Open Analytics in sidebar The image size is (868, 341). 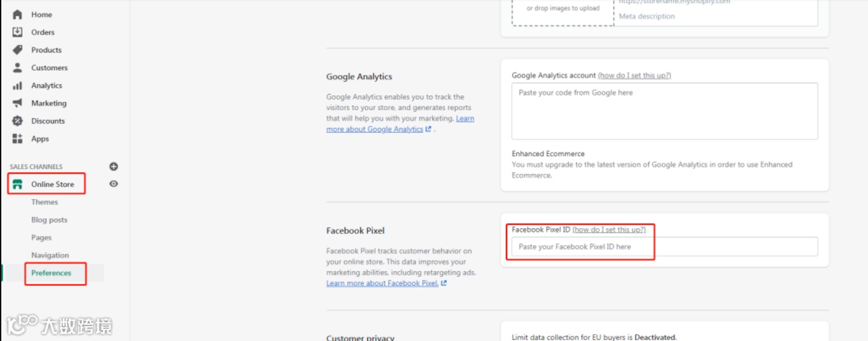pyautogui.click(x=47, y=86)
